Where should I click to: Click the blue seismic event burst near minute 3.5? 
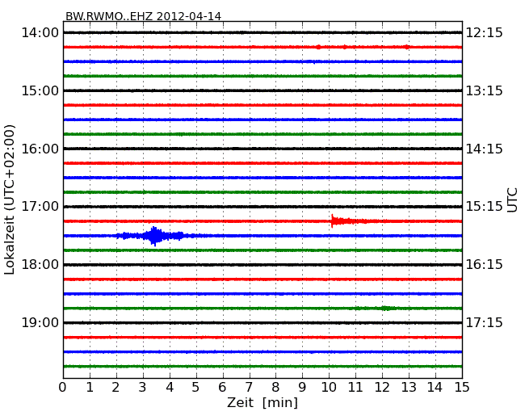(x=154, y=236)
